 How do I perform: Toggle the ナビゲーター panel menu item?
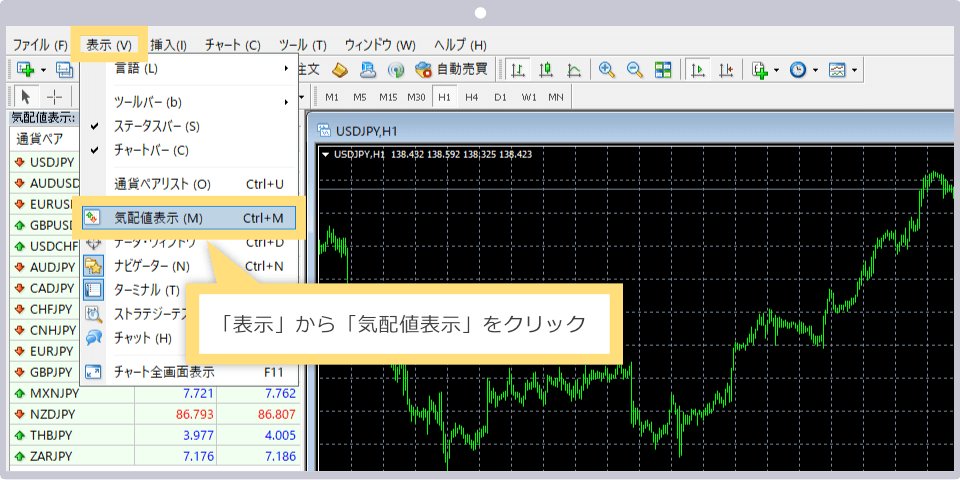[152, 266]
